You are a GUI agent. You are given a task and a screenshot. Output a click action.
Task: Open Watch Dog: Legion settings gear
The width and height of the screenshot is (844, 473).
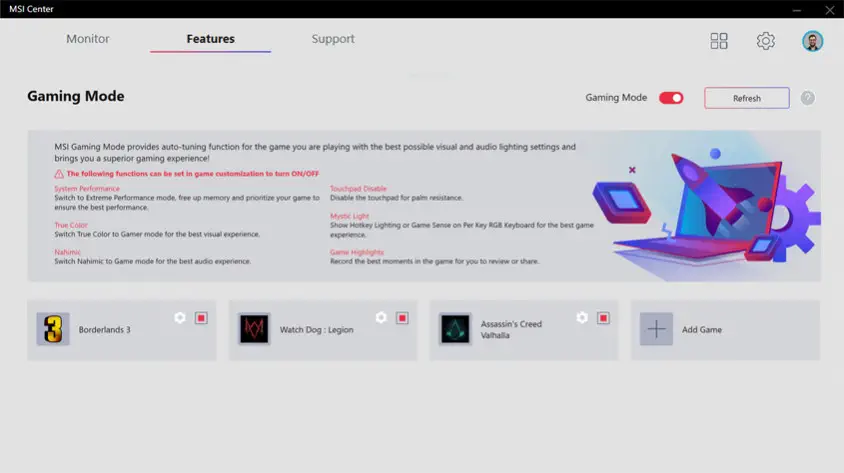click(x=381, y=318)
